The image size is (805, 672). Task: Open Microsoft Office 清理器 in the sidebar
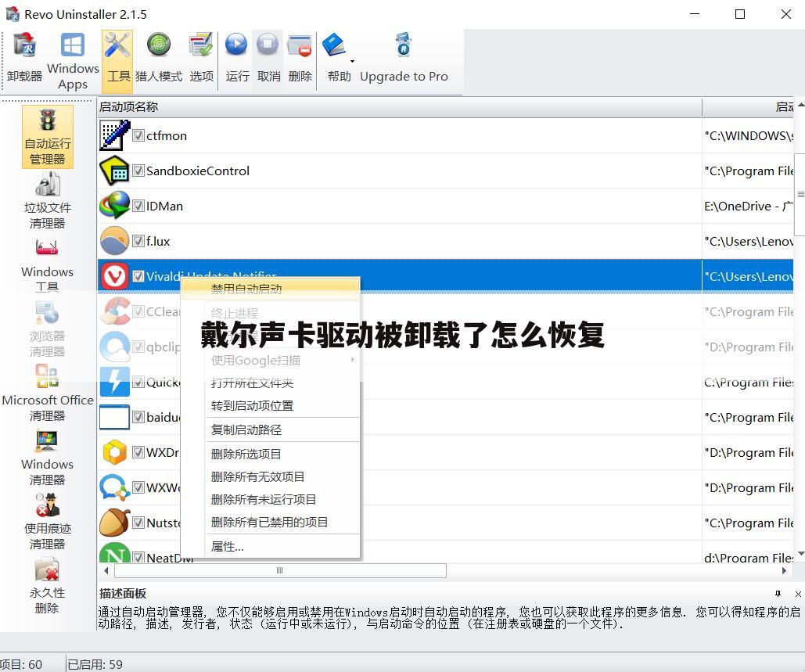tap(48, 393)
